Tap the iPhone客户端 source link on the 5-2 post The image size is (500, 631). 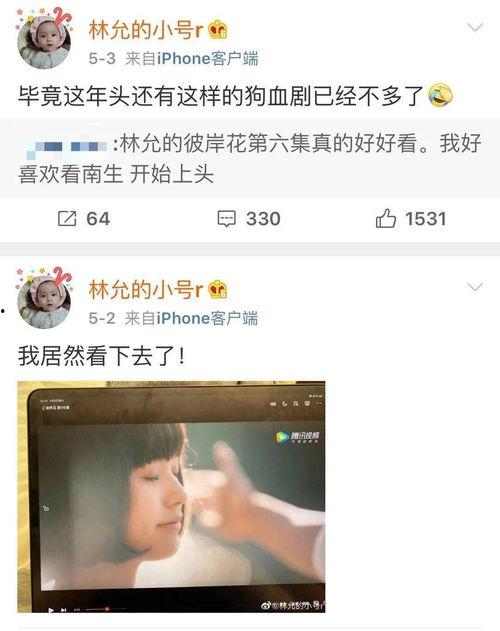point(207,318)
